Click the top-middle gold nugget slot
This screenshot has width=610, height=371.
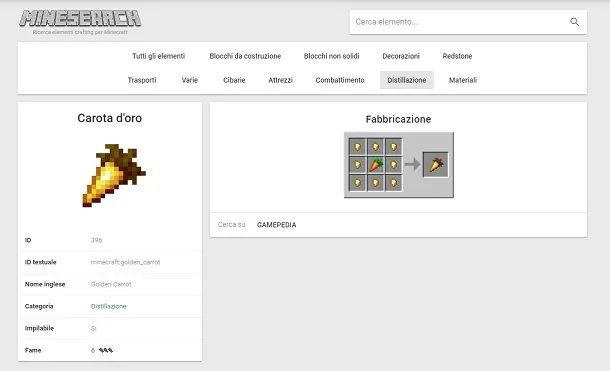coord(375,147)
